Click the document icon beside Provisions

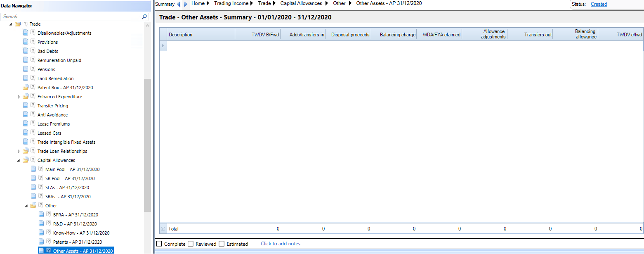[x=26, y=42]
